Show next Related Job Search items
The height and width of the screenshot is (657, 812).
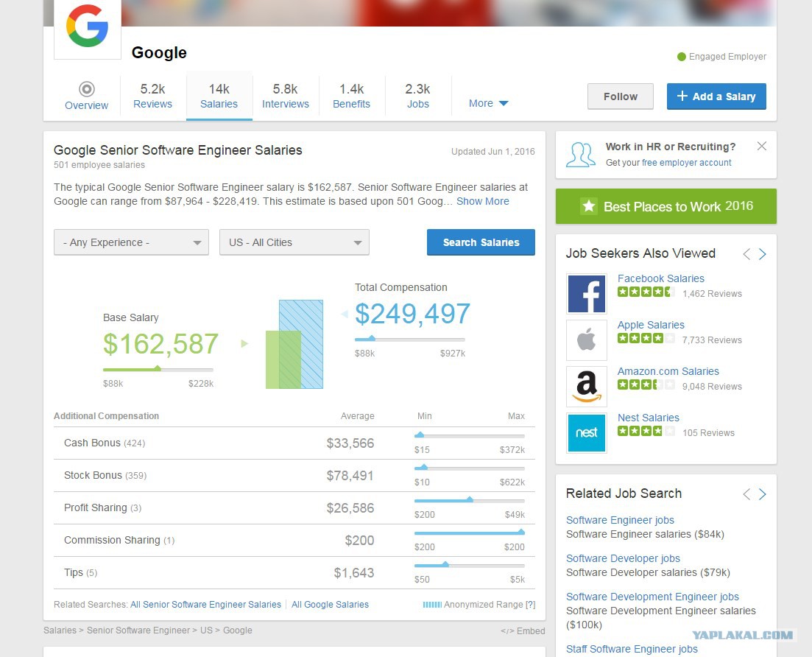(762, 493)
